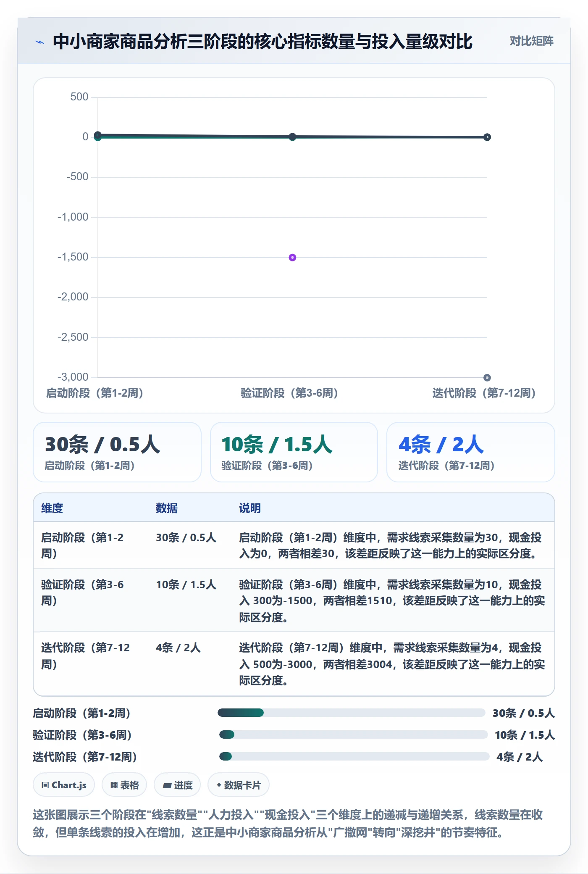Image resolution: width=588 pixels, height=874 pixels.
Task: Click the 维度 column header
Action: tap(52, 508)
